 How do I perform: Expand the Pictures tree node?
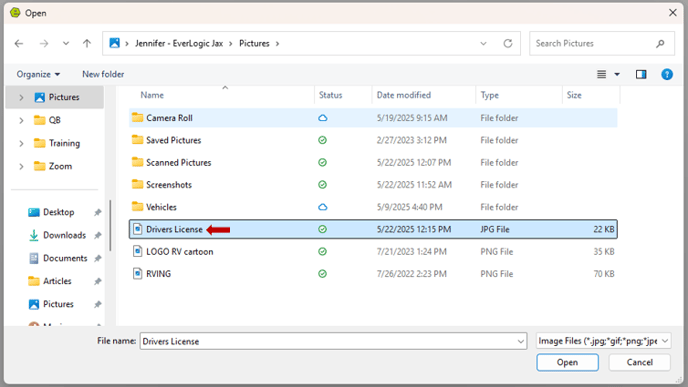click(x=21, y=97)
